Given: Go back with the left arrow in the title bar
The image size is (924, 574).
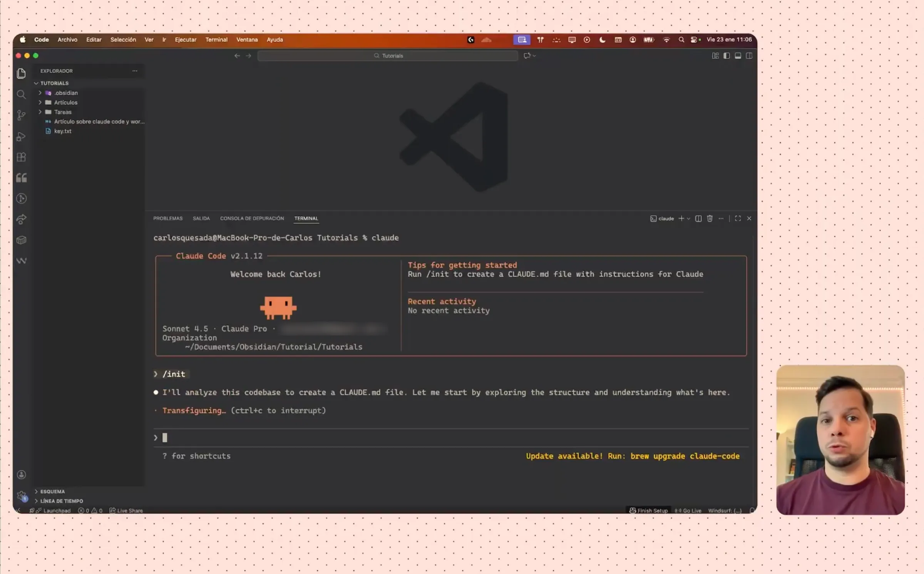Looking at the screenshot, I should pos(237,56).
